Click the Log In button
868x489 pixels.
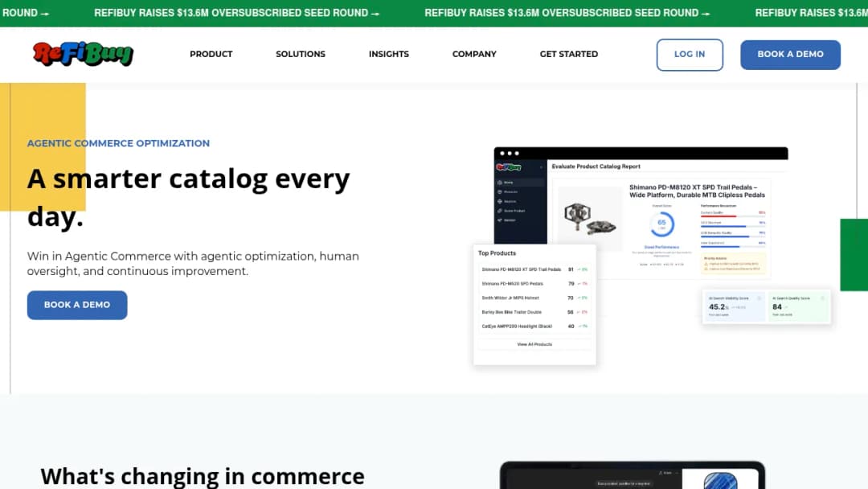click(x=690, y=55)
